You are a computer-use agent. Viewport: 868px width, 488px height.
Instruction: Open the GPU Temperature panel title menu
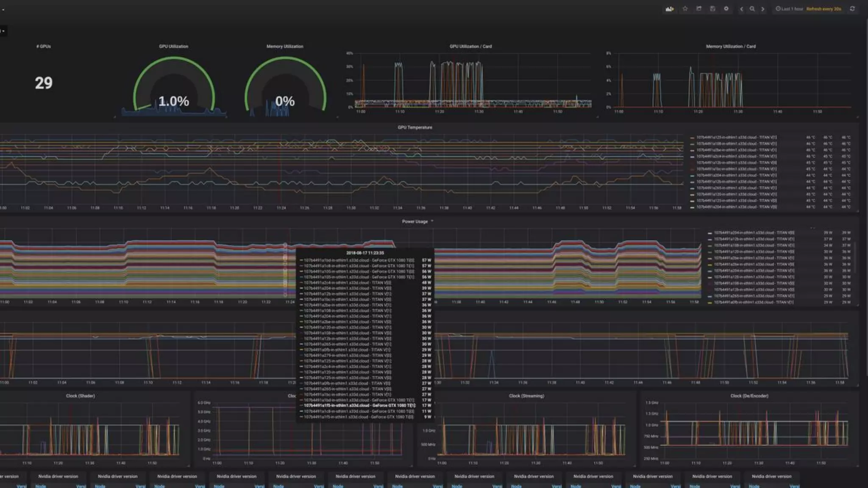(415, 128)
